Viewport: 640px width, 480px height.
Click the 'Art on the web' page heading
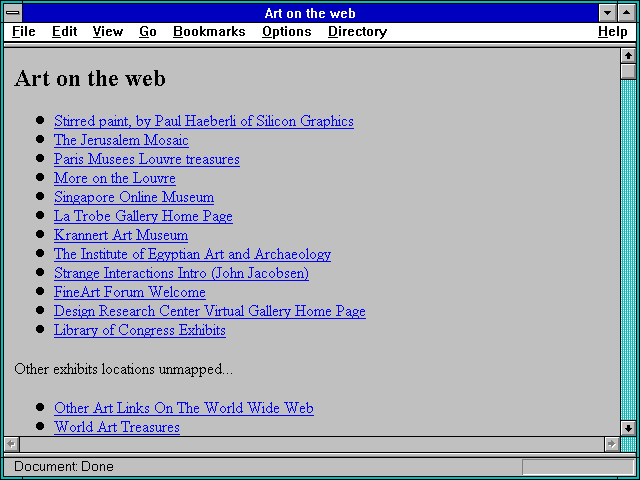pos(90,78)
